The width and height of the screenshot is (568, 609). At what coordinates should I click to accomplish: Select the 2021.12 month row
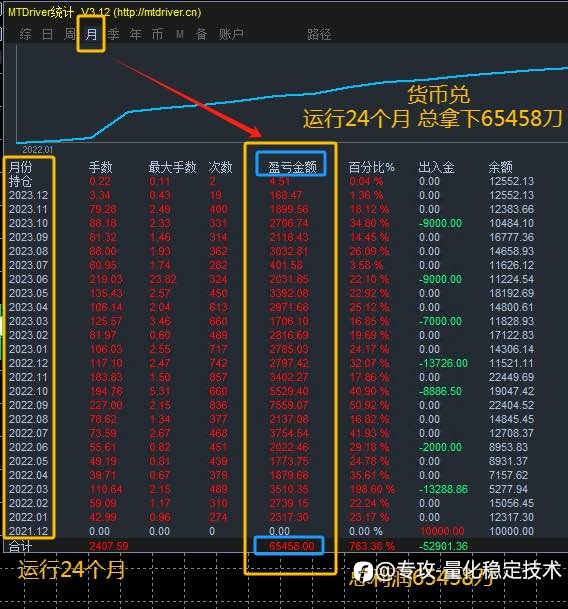pyautogui.click(x=271, y=531)
